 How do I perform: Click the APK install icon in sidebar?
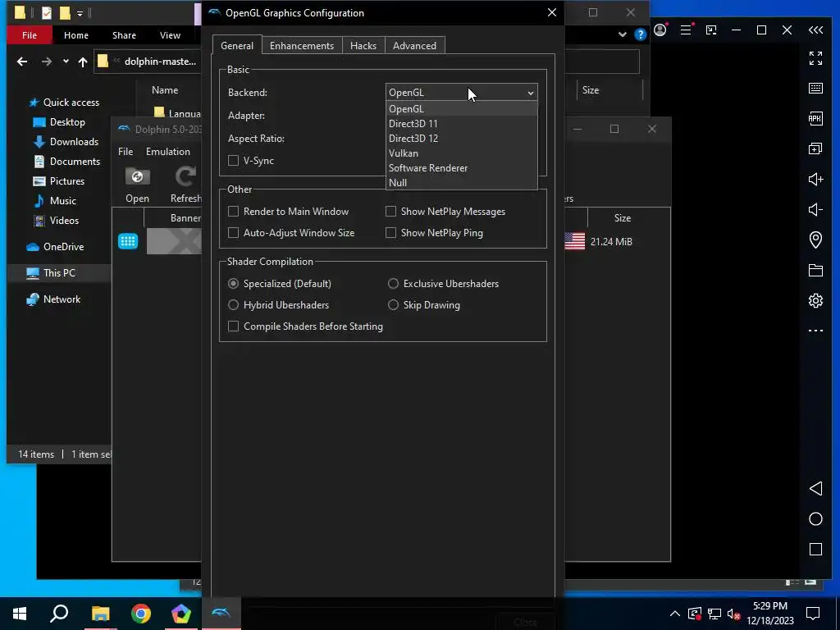pos(815,118)
